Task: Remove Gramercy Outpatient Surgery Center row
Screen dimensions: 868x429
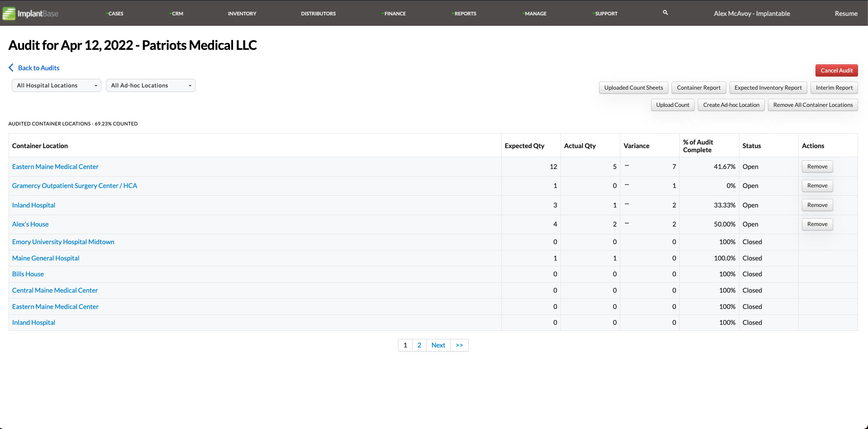Action: tap(817, 186)
